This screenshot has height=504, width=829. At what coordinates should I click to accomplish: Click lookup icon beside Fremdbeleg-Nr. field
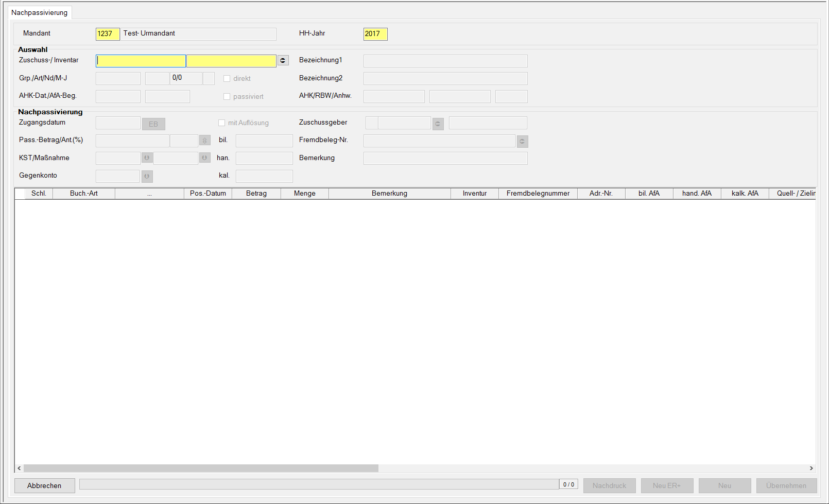(522, 141)
